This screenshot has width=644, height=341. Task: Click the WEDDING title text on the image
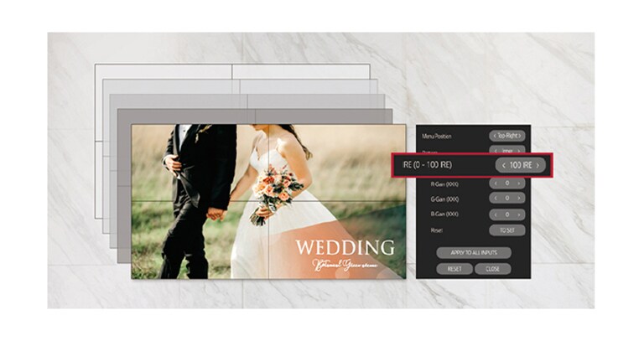click(x=344, y=247)
